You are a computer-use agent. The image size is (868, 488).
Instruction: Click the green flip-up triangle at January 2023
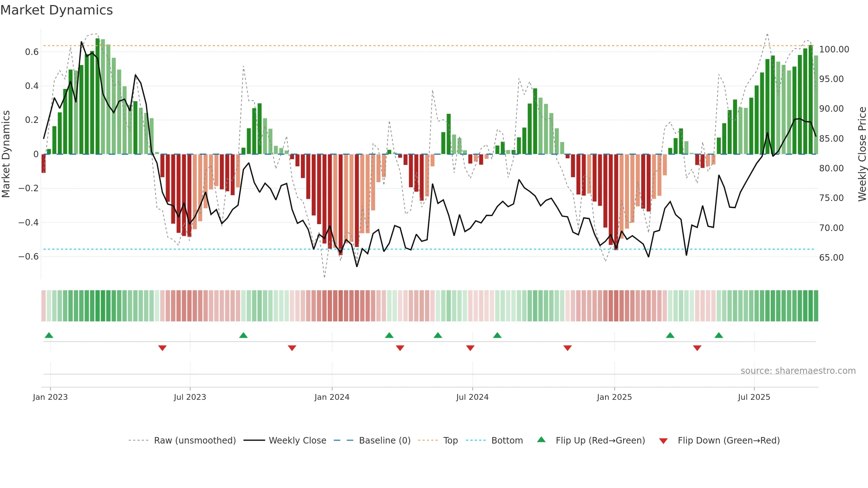[49, 335]
